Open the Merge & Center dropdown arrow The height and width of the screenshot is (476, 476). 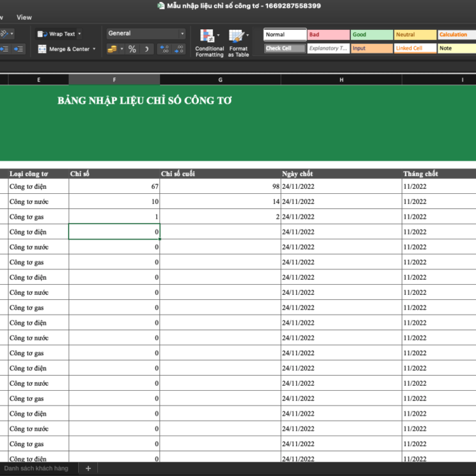click(94, 49)
